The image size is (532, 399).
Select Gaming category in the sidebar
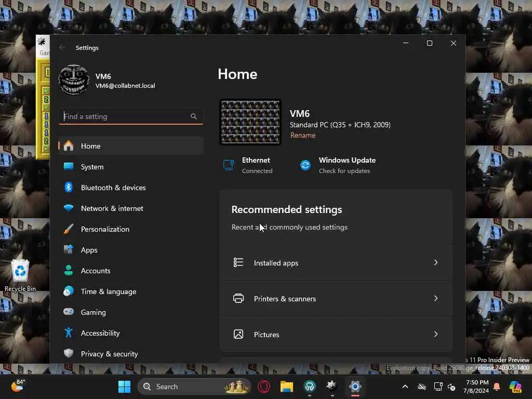pyautogui.click(x=131, y=312)
